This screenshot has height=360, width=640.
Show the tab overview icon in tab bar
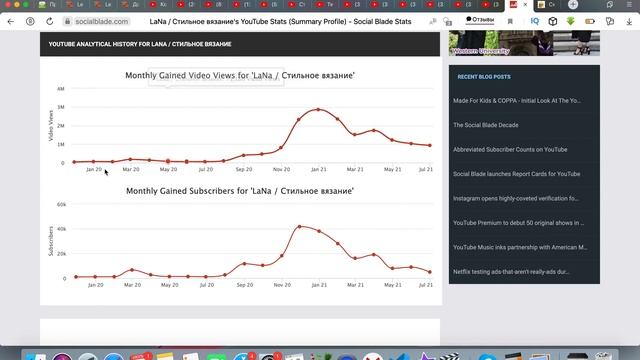tap(610, 4)
